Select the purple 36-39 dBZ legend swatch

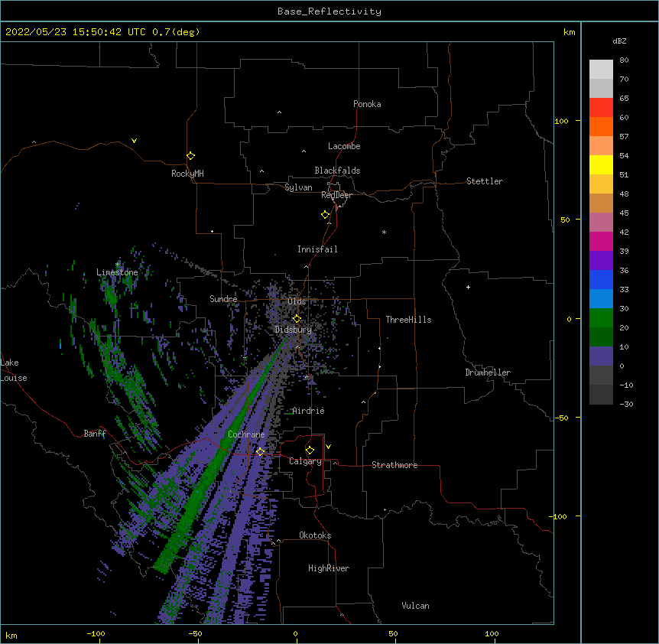(x=601, y=260)
